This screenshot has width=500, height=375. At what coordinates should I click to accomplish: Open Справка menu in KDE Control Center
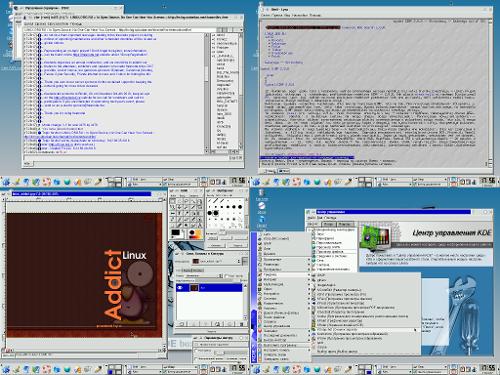point(330,218)
